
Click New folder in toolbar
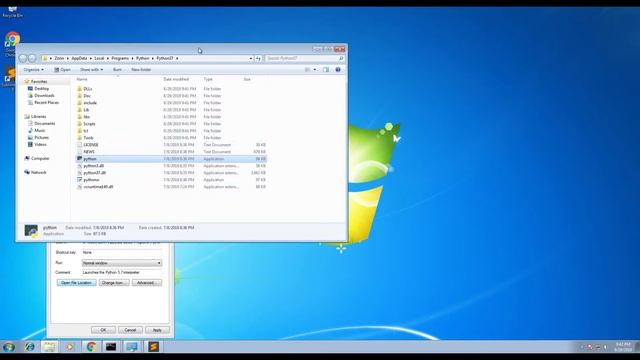[141, 70]
